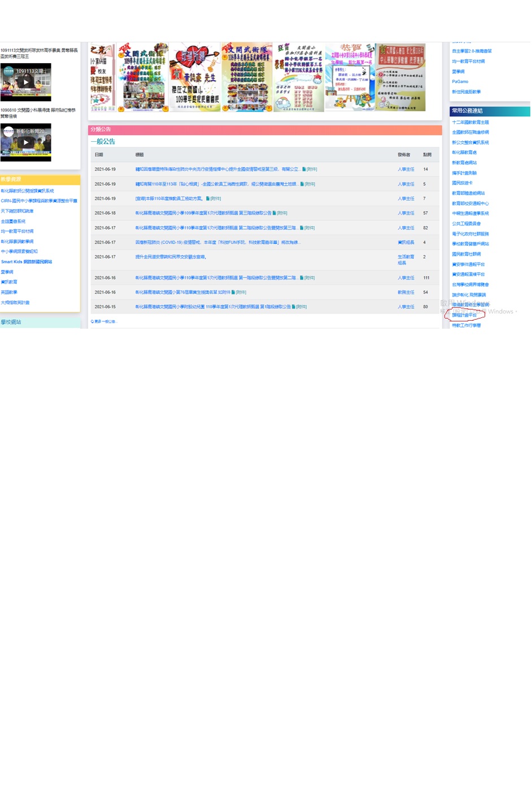Open attachment icon in the 7-views row
The image size is (532, 793).
tap(208, 199)
